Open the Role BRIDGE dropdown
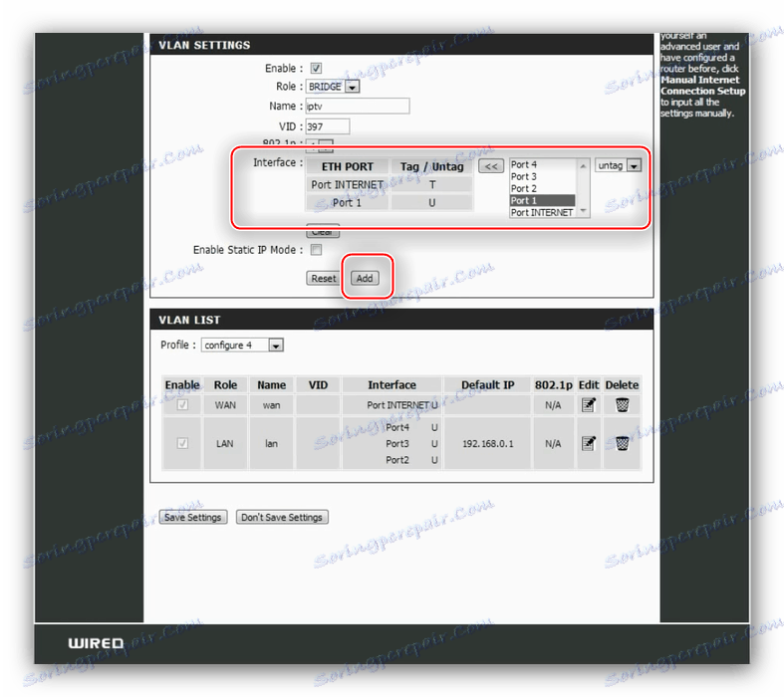Screen dimensions: 784x697 [x=333, y=87]
